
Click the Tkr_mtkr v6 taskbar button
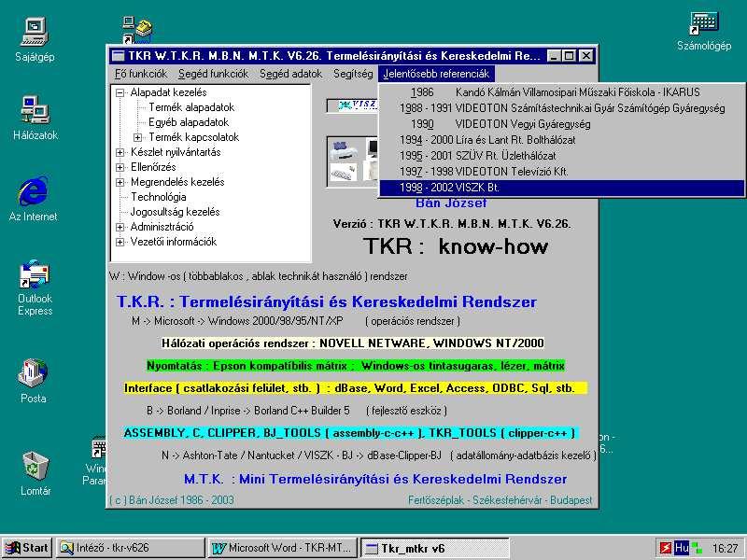(x=434, y=548)
